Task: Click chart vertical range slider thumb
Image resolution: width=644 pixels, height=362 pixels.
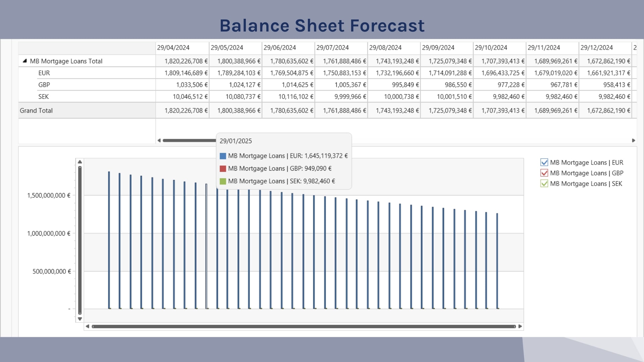Action: [80, 240]
